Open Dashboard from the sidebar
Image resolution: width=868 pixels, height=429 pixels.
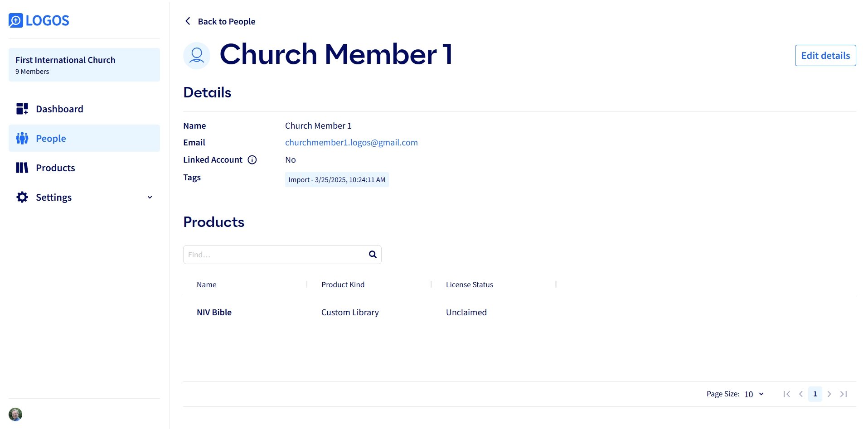(x=84, y=109)
